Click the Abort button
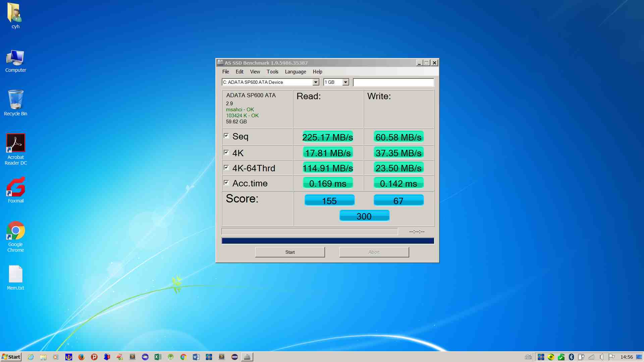Image resolution: width=644 pixels, height=362 pixels. coord(374,252)
